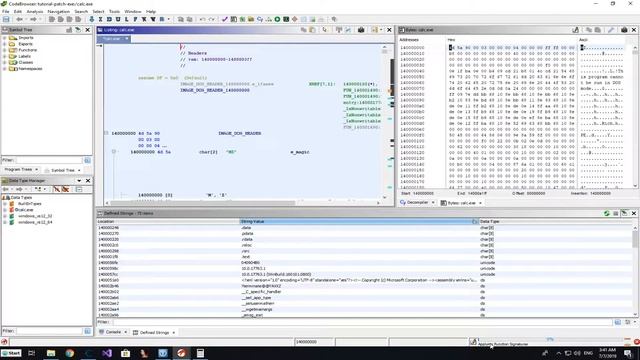Sort by the Data Type column header
This screenshot has height=360, width=640.
click(x=556, y=221)
